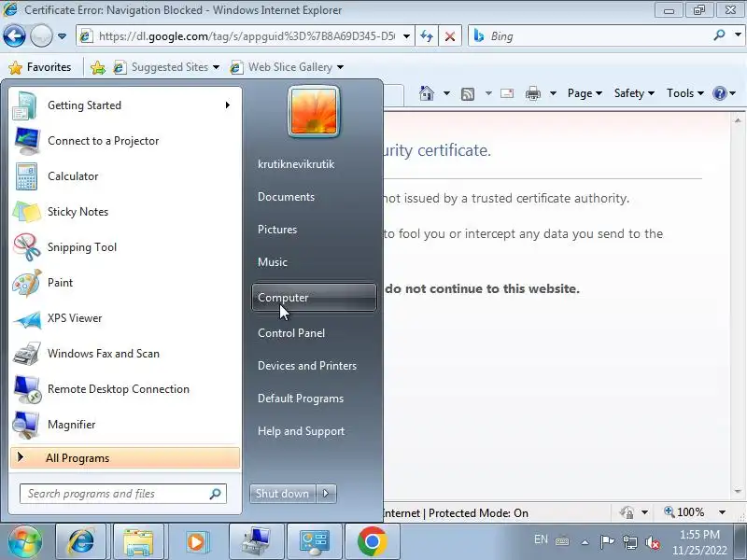747x560 pixels.
Task: Launch Sticky Notes
Action: (x=125, y=212)
